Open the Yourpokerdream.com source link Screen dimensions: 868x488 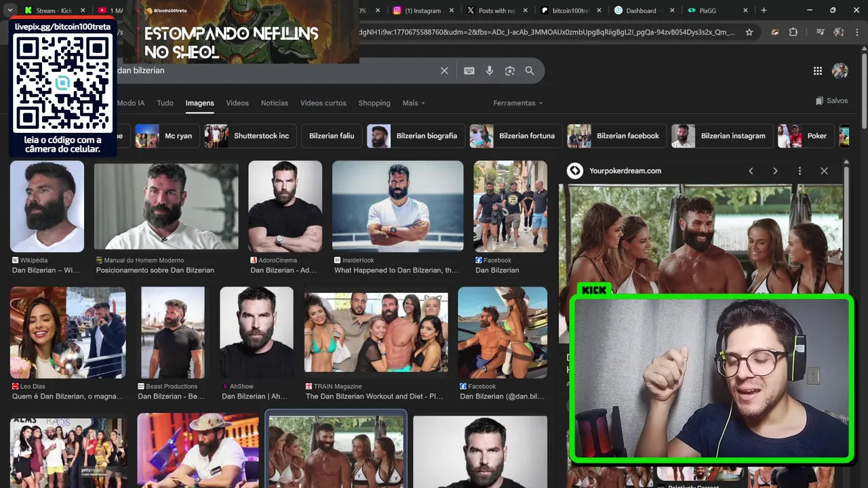coord(625,171)
